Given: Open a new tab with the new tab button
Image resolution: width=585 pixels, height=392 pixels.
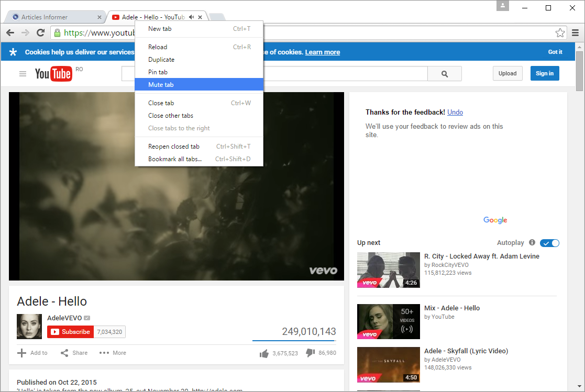Looking at the screenshot, I should click(217, 17).
